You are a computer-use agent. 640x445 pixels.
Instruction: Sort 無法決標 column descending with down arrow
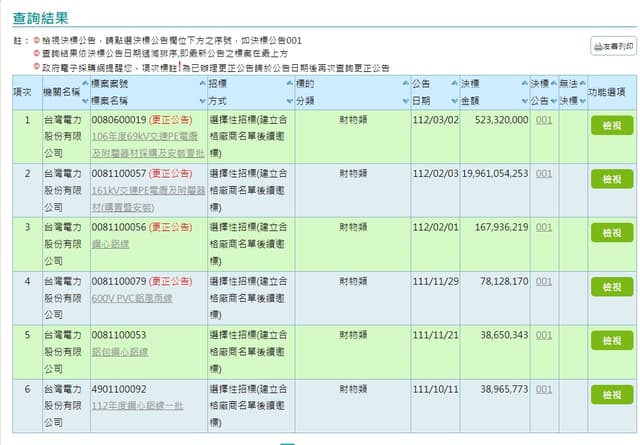click(582, 101)
